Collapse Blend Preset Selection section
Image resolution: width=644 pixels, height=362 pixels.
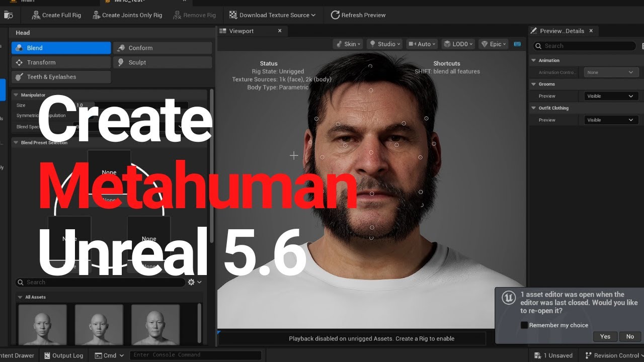16,143
